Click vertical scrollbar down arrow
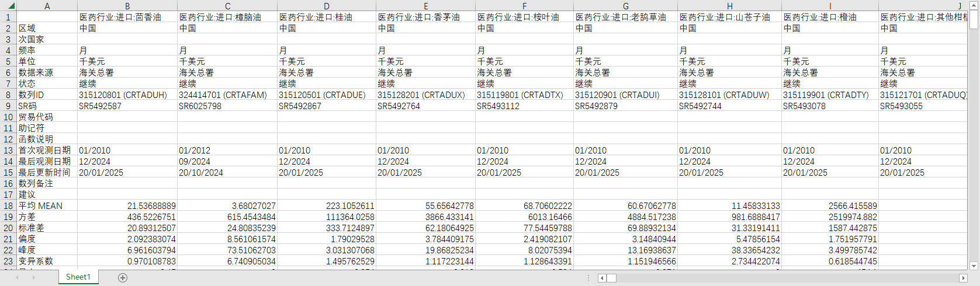Image resolution: width=980 pixels, height=286 pixels. pyautogui.click(x=974, y=266)
